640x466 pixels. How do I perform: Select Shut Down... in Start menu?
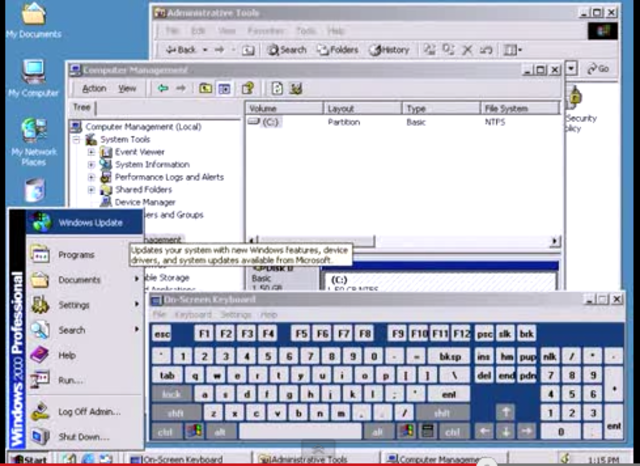pos(84,437)
